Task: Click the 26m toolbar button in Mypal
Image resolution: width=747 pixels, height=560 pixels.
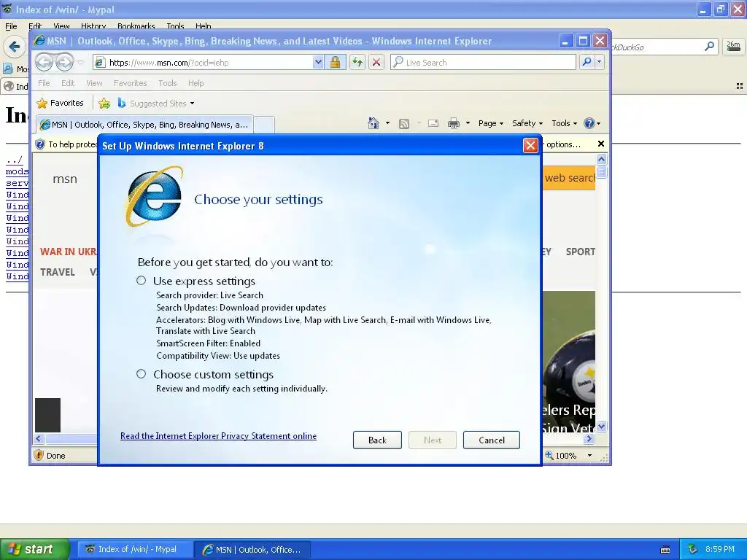Action: 733,46
